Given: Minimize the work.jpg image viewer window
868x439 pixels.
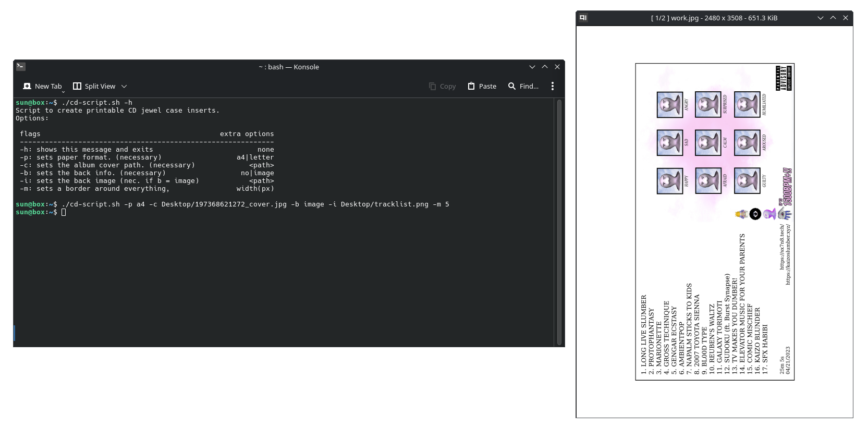Looking at the screenshot, I should [820, 18].
